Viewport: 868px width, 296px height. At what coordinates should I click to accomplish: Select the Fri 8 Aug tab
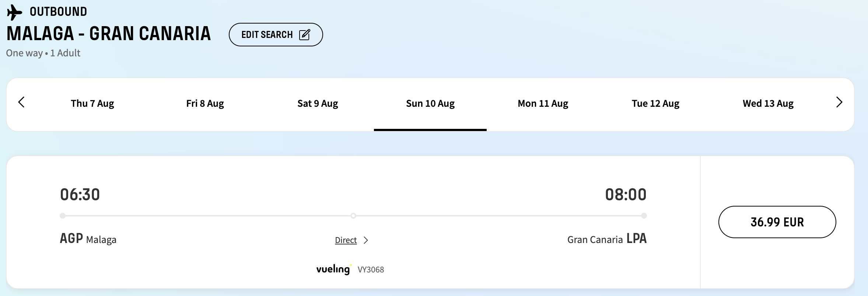[x=205, y=104]
